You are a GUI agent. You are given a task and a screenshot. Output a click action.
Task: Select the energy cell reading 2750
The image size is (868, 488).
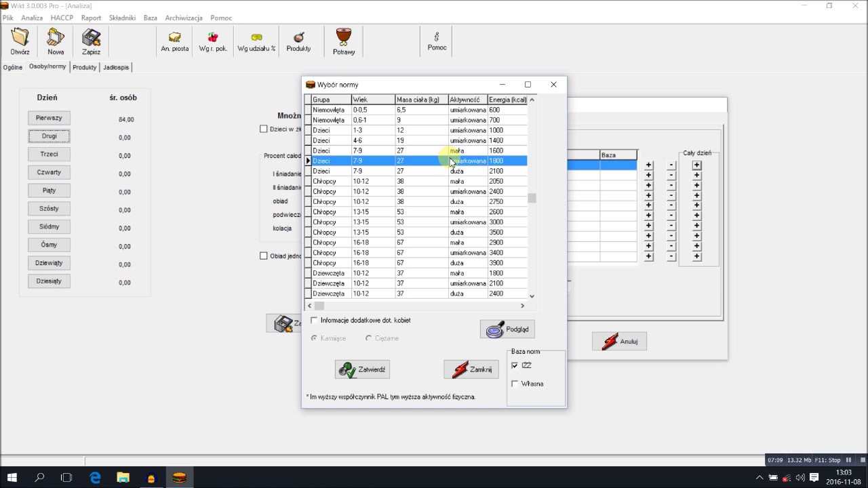507,202
